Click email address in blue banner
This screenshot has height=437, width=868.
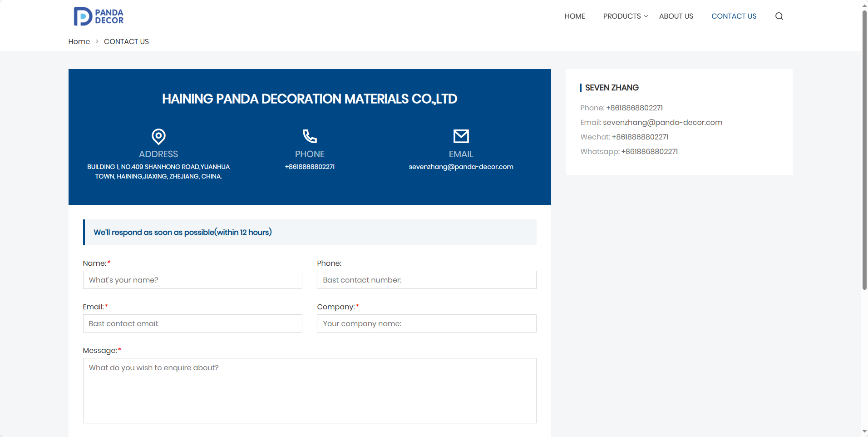pos(461,167)
